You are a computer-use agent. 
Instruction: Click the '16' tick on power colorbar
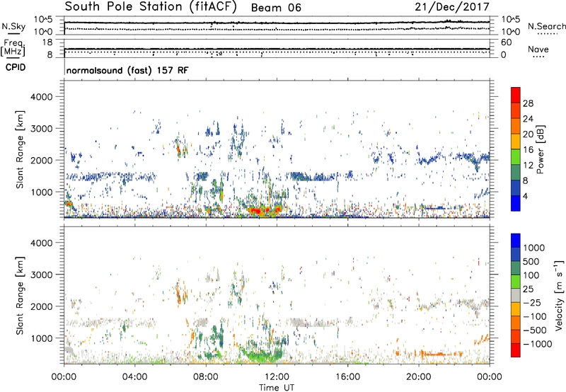pyautogui.click(x=528, y=150)
